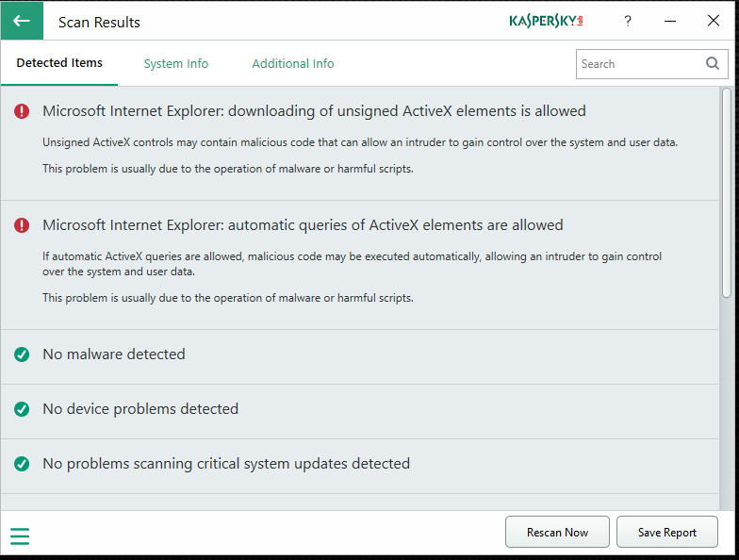Click 'Unsigned ActiveX controls may contain' description
Screen dimensions: 739x560
pyautogui.click(x=360, y=142)
